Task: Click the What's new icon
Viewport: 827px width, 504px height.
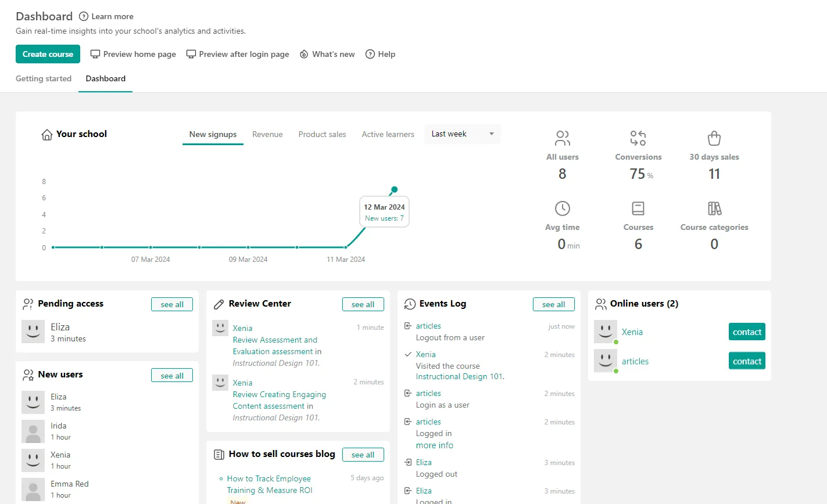Action: point(304,54)
